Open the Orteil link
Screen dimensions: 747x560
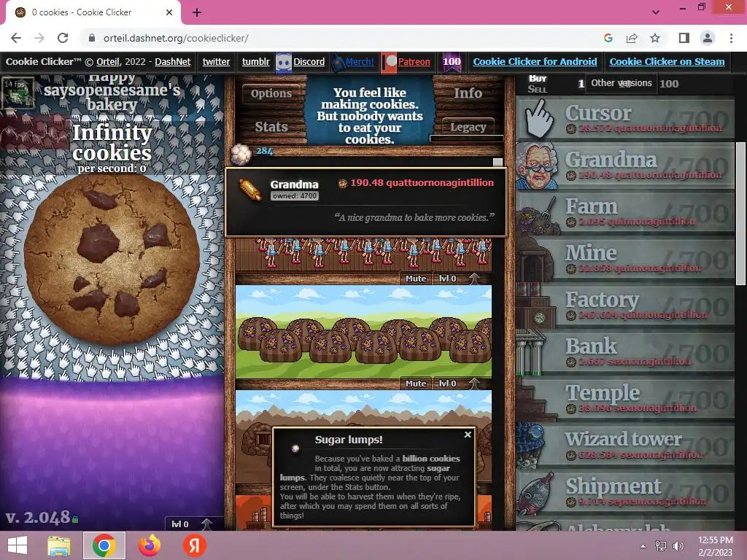coord(108,61)
